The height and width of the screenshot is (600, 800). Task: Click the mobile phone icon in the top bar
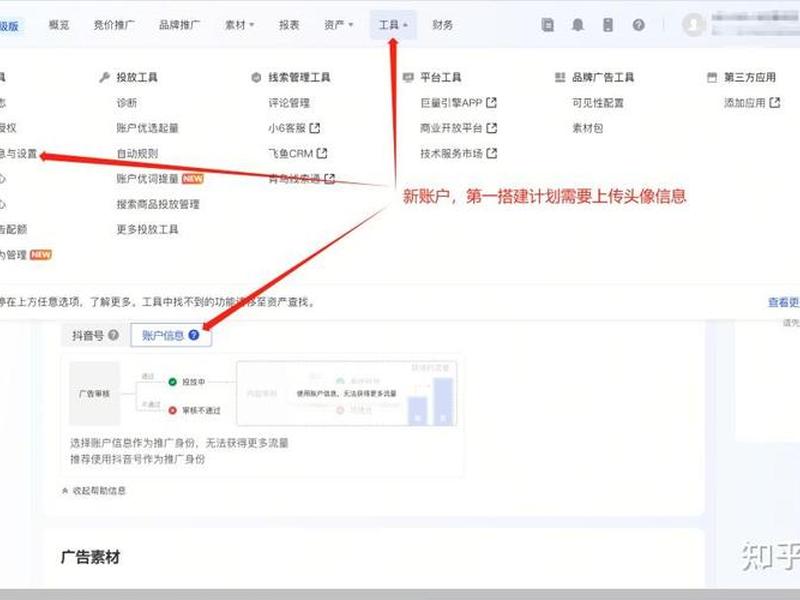608,24
